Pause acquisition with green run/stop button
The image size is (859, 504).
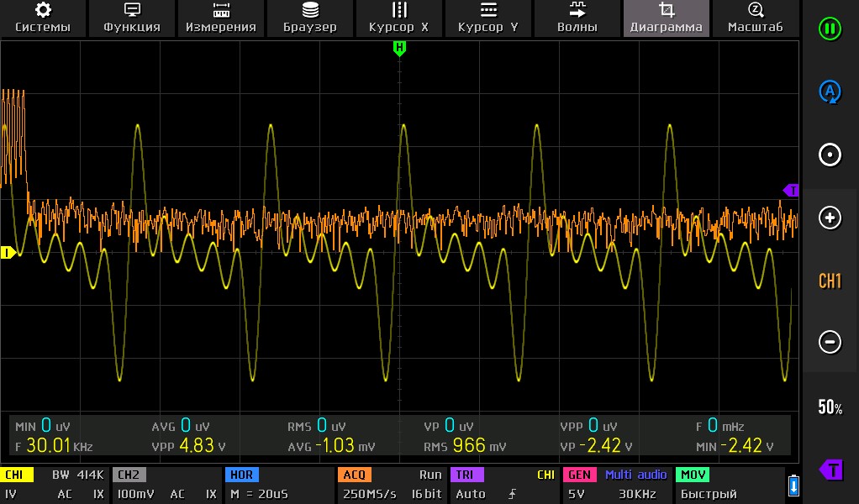tap(830, 29)
